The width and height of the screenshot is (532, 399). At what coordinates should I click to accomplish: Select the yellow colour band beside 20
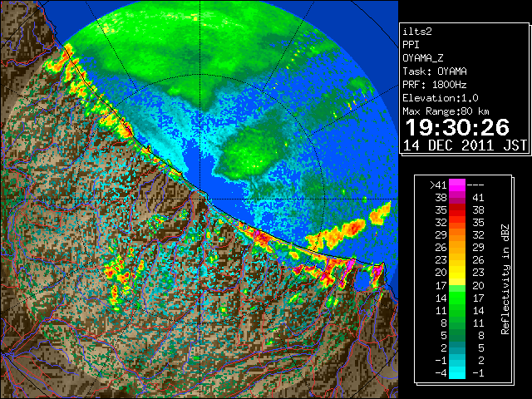[457, 273]
